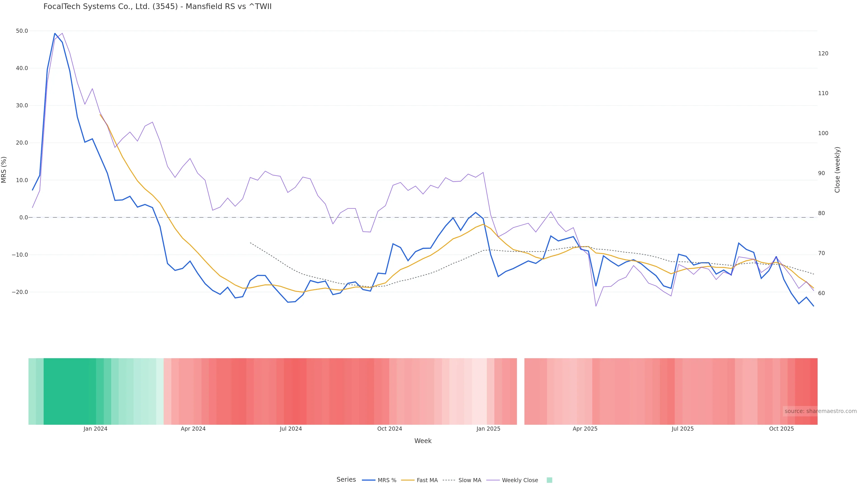Select the Apr 2024 x-axis label
Viewport: 868px width, 488px height.
click(x=193, y=429)
